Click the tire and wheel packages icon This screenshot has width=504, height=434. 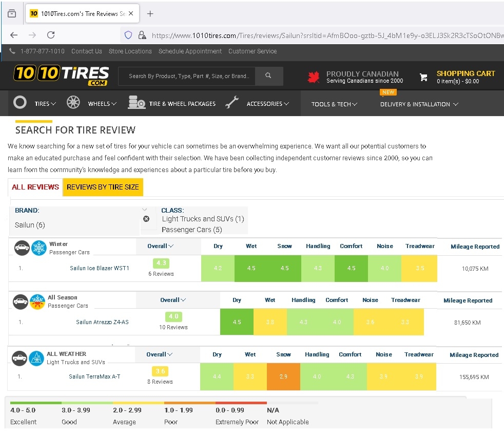(x=137, y=102)
